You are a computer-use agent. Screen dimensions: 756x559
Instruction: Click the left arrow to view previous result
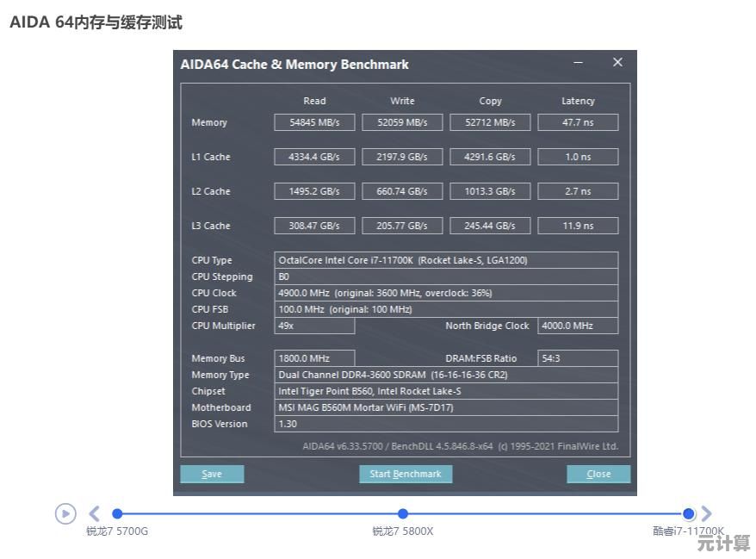95,513
